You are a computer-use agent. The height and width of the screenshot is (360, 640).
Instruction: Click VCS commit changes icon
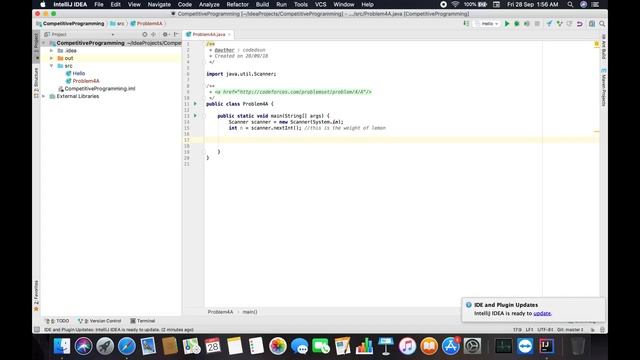(560, 24)
